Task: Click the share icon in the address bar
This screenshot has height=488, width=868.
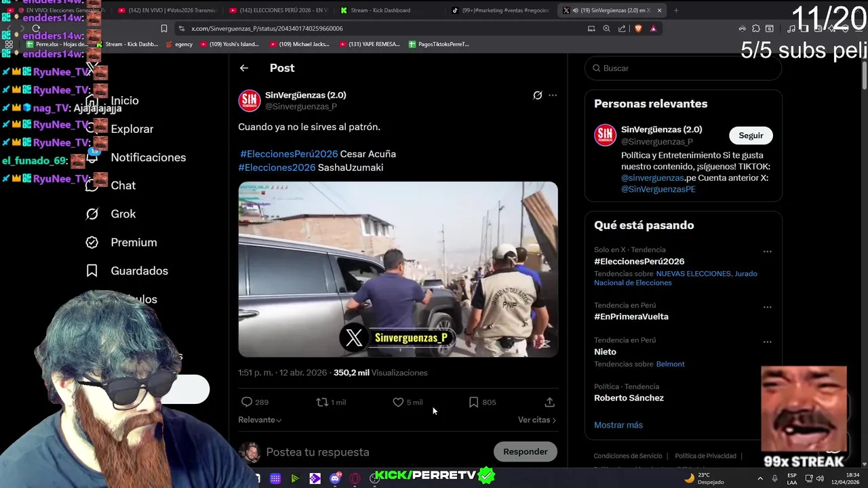Action: coord(622,28)
